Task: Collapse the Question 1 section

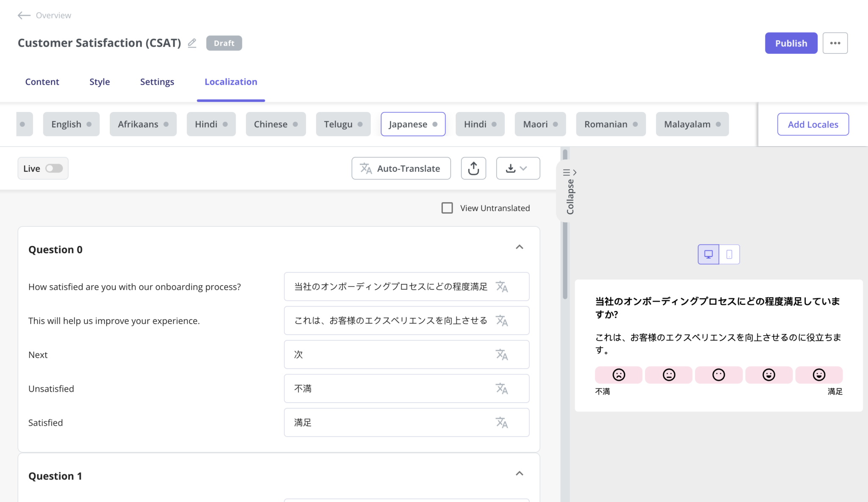Action: [x=520, y=473]
